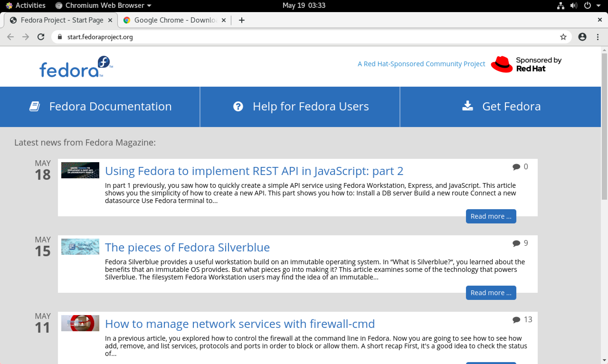Open a new tab with plus button
The height and width of the screenshot is (364, 608).
[242, 20]
